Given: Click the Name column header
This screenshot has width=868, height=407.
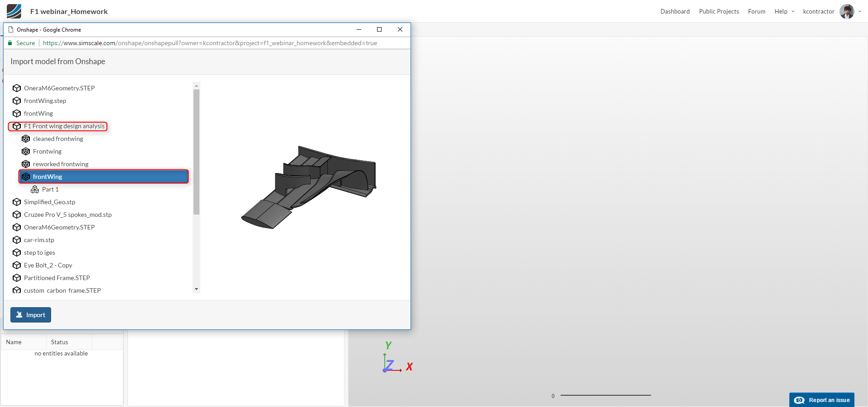Looking at the screenshot, I should pos(14,342).
